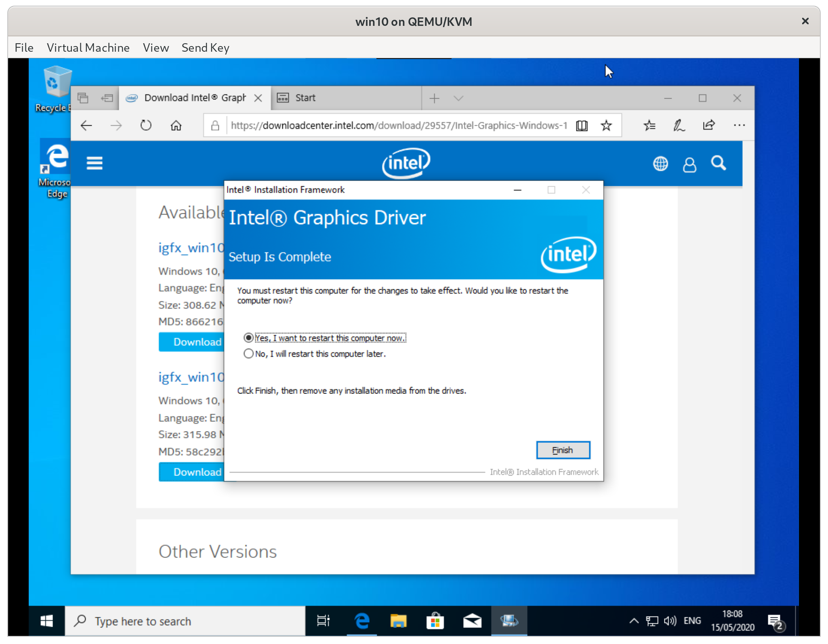Show hidden system tray icons chevron

pos(634,621)
